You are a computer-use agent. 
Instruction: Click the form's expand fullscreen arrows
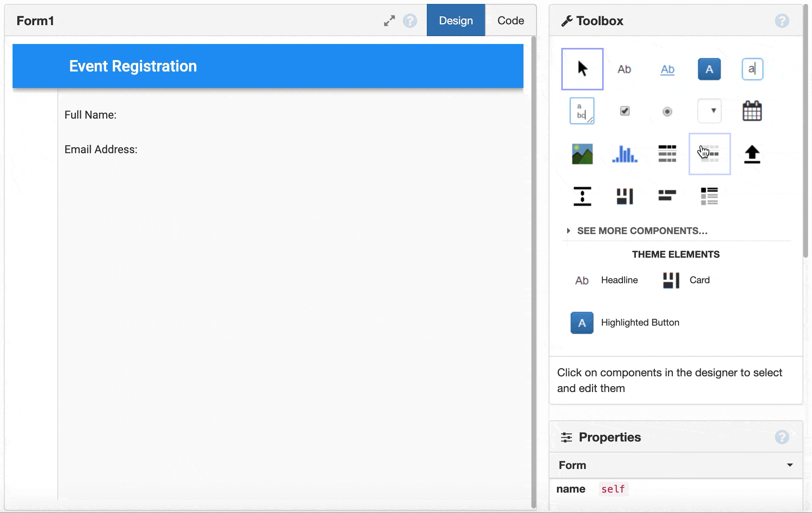(389, 21)
